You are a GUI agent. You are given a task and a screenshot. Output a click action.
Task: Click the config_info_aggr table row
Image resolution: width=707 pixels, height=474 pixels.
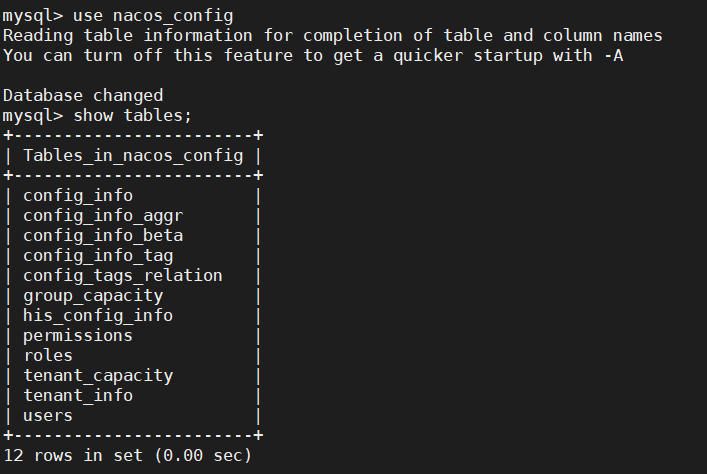click(x=103, y=216)
